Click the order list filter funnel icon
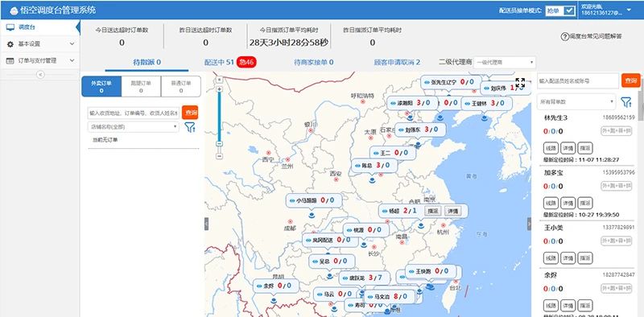This screenshot has width=644, height=317. tap(190, 127)
